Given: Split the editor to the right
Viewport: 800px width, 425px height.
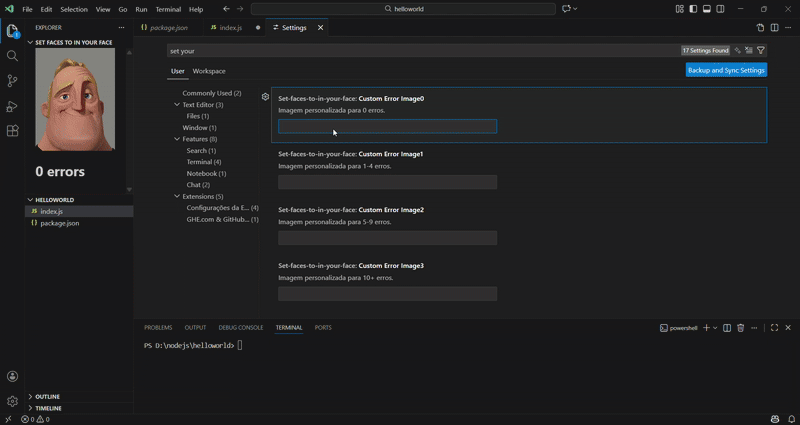Looking at the screenshot, I should 774,28.
